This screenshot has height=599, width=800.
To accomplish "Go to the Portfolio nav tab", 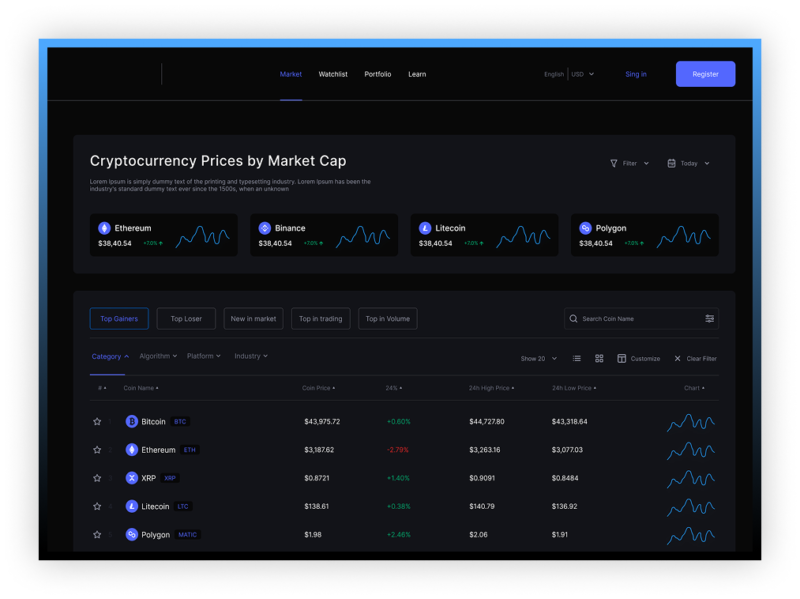I will (377, 74).
